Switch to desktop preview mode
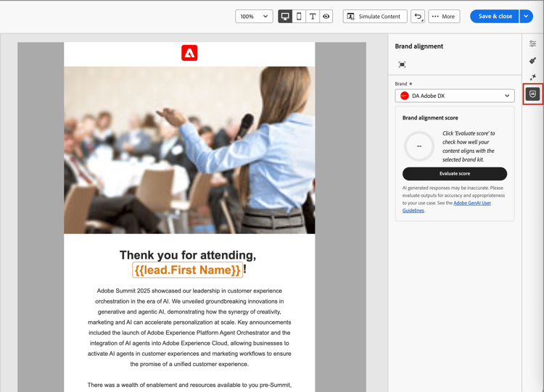The image size is (544, 392). point(285,16)
